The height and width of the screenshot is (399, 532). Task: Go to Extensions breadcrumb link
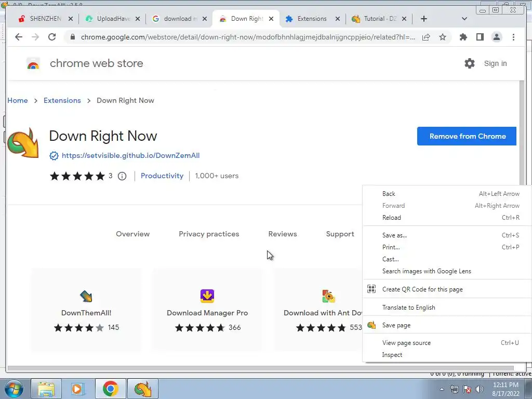click(x=62, y=101)
